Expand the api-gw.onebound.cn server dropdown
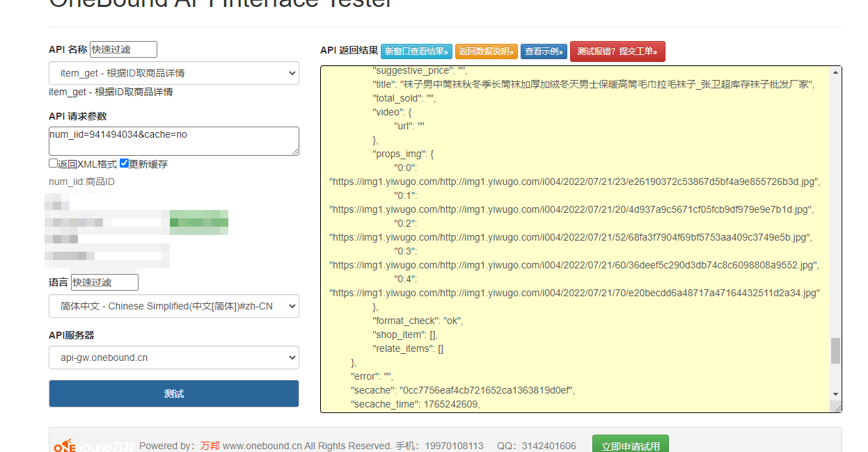Image resolution: width=868 pixels, height=452 pixels. 174,357
